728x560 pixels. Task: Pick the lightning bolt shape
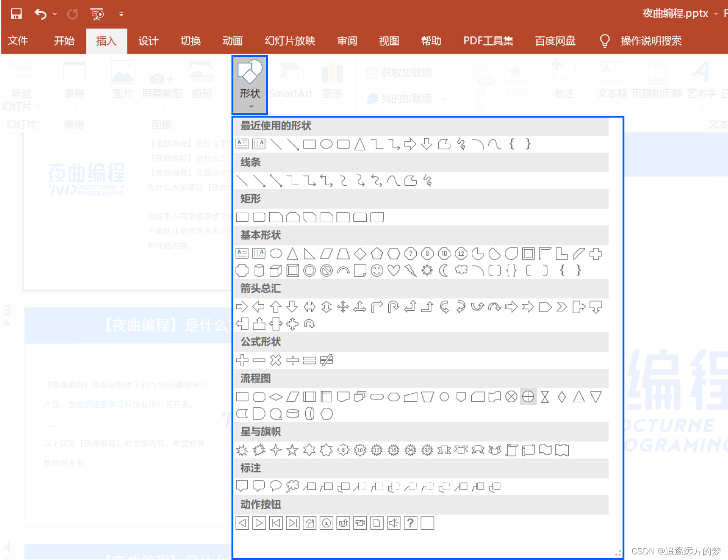(x=410, y=270)
